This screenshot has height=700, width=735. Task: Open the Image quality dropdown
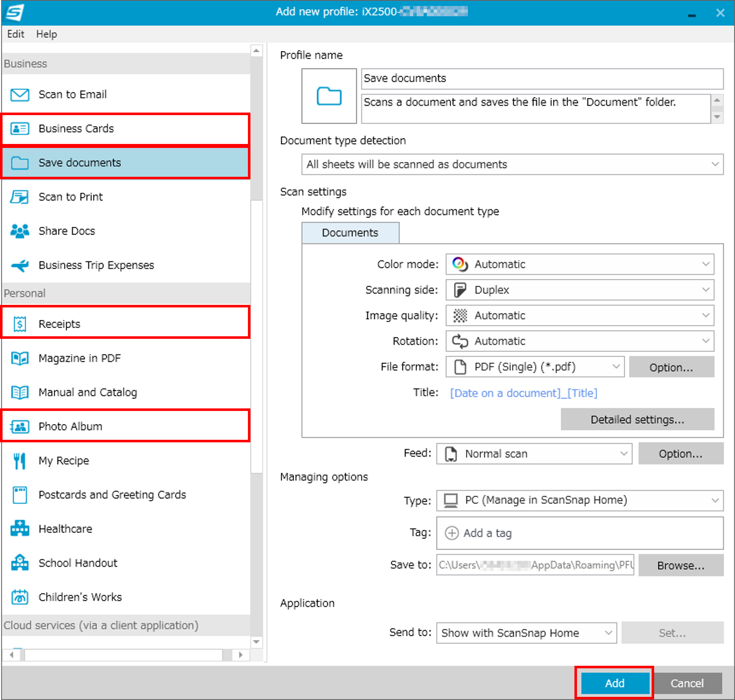pyautogui.click(x=580, y=316)
